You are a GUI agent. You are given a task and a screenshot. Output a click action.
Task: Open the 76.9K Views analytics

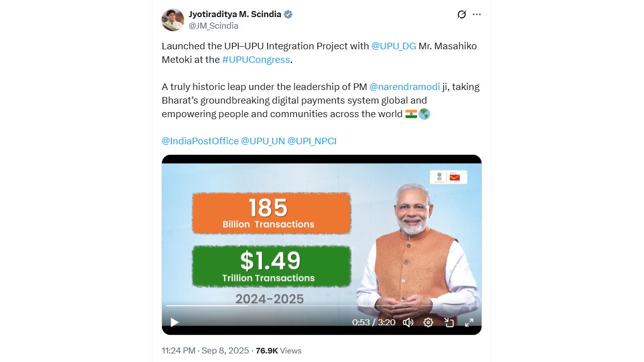pos(279,350)
